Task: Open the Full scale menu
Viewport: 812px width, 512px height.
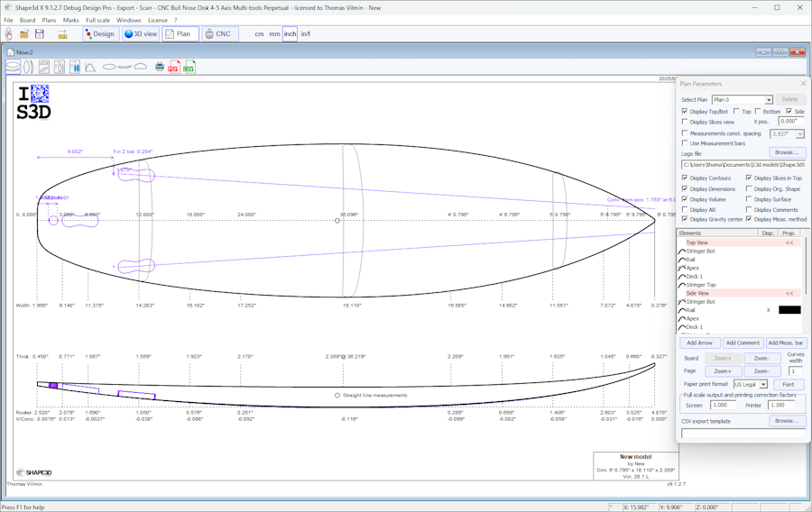Action: coord(97,20)
